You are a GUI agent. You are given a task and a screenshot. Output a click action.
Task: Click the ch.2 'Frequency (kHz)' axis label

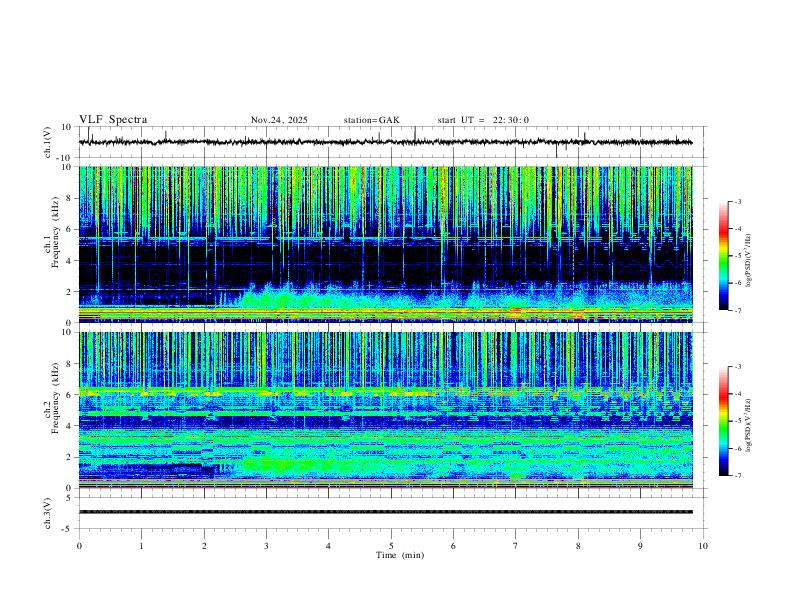55,397
